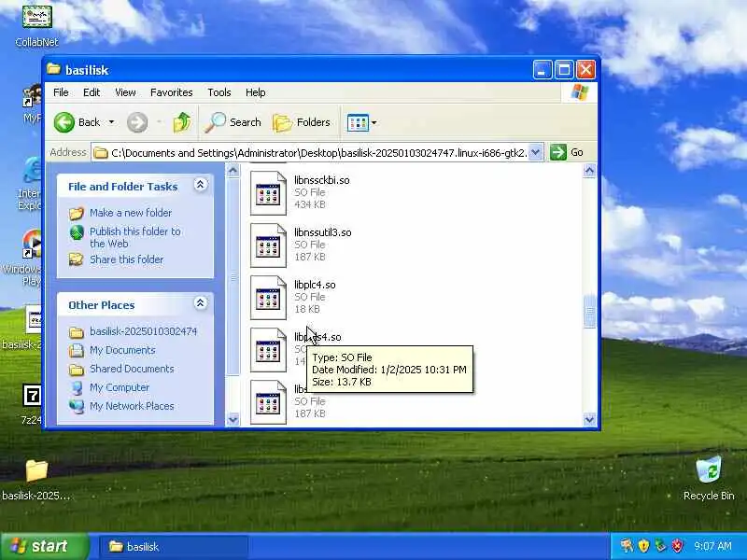Open the Back history dropdown arrow

pos(111,122)
